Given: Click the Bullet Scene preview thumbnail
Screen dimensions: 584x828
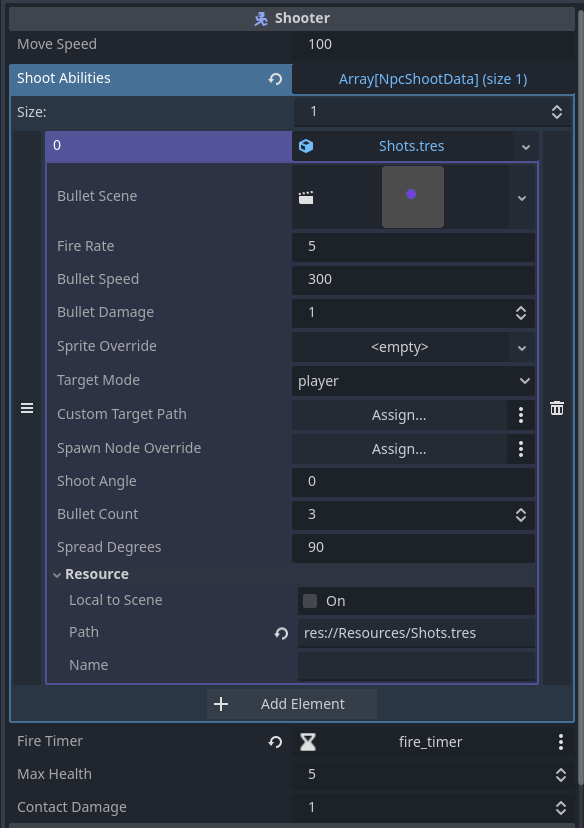Looking at the screenshot, I should [413, 197].
